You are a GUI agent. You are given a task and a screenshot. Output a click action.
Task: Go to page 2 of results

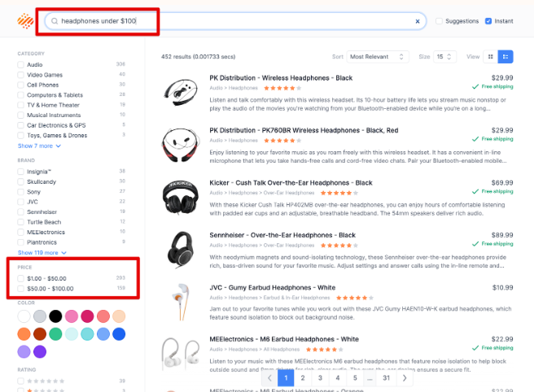[303, 377]
